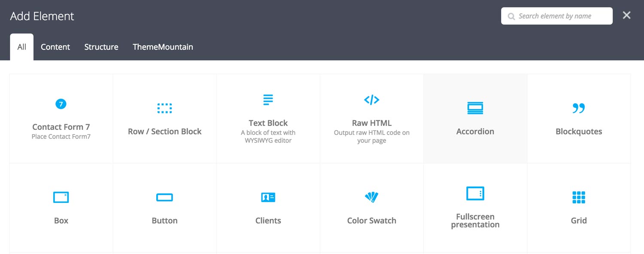Click the magnifier icon in search box
The width and height of the screenshot is (644, 254).
(511, 16)
